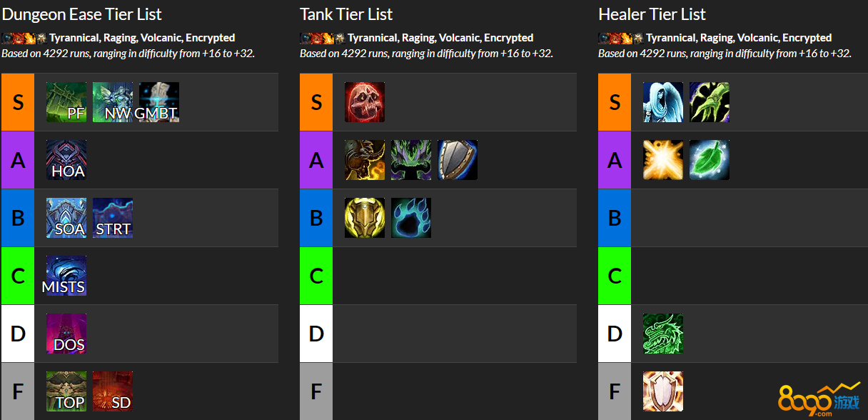
Task: Click the Healer Tier List heading
Action: click(x=652, y=14)
